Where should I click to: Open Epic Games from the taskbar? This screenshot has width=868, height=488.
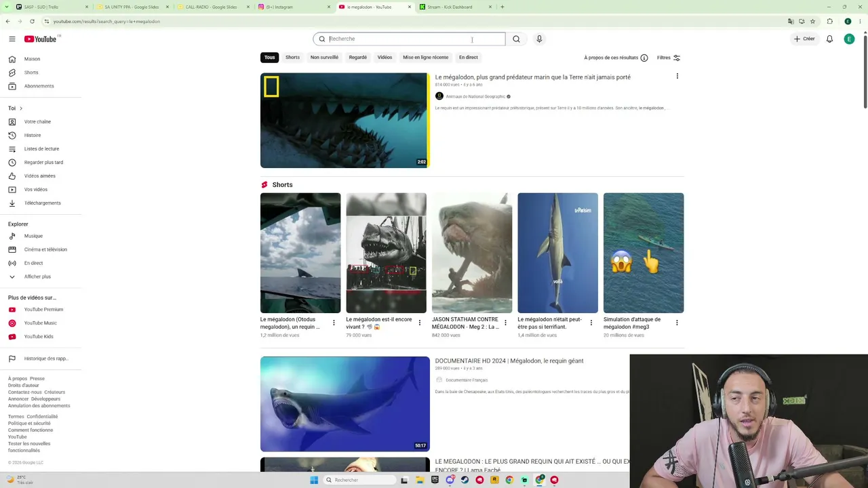click(435, 480)
